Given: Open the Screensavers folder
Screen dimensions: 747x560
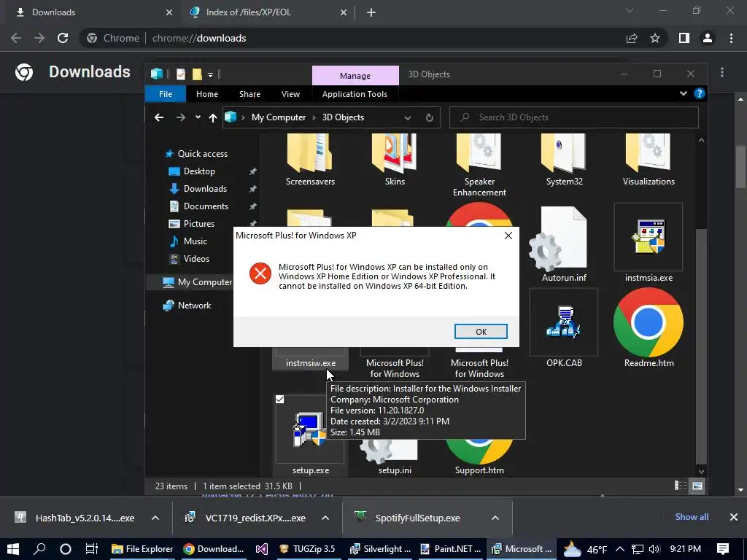Looking at the screenshot, I should [310, 160].
